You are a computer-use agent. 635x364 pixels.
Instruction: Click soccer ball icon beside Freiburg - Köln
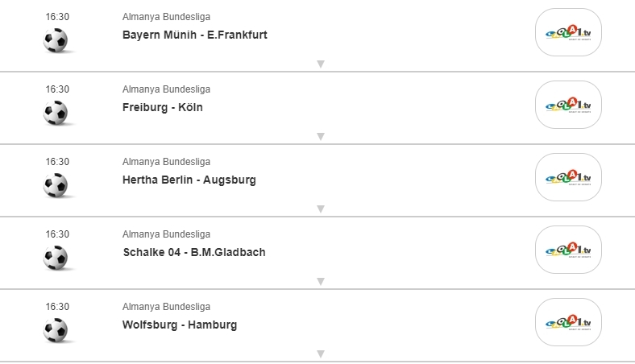[56, 113]
